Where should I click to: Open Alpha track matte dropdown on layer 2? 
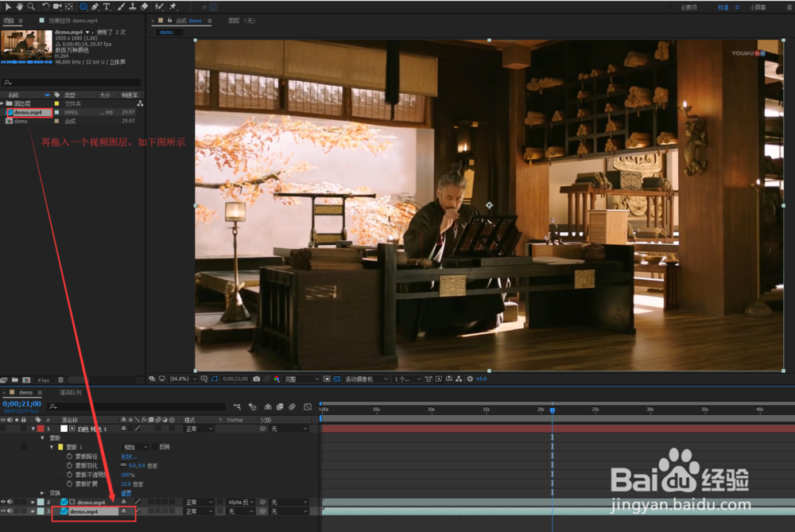pyautogui.click(x=241, y=502)
